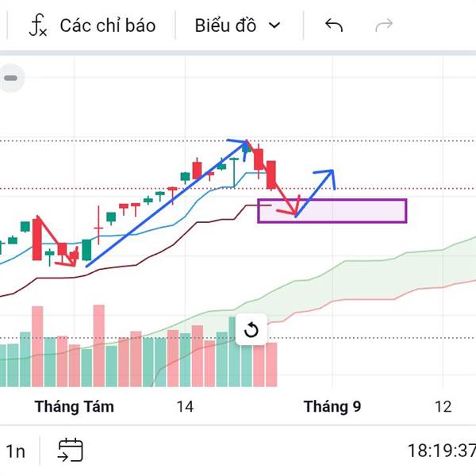Select the blue rebound arrow after the zone
The width and height of the screenshot is (476, 476).
point(316,193)
